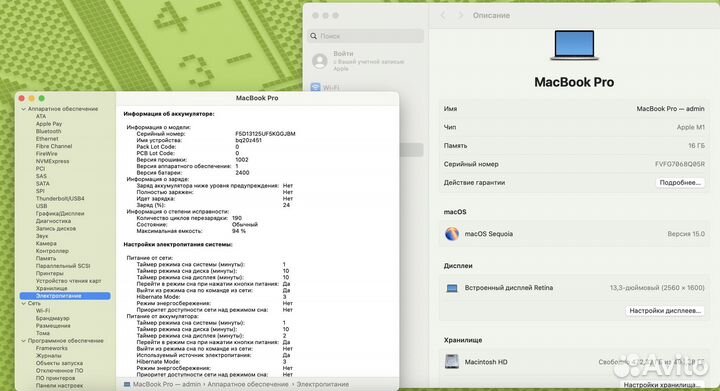Select ATA in the hardware tree

point(41,117)
